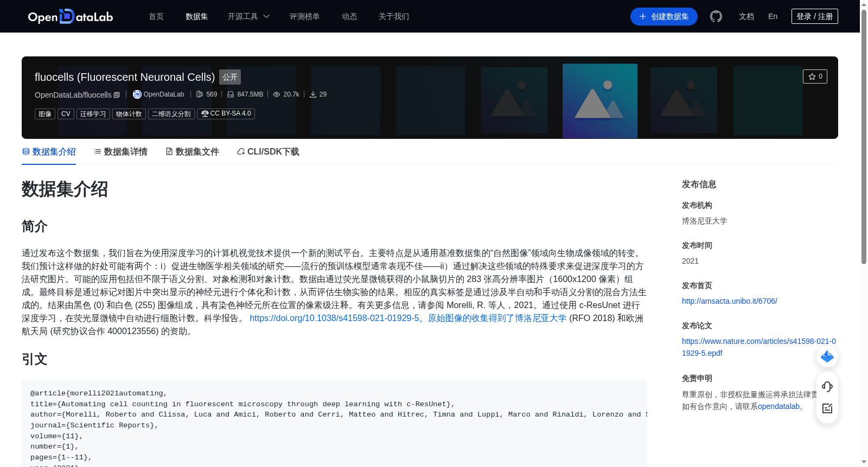Click the OpenDataLab logo

coord(71,16)
